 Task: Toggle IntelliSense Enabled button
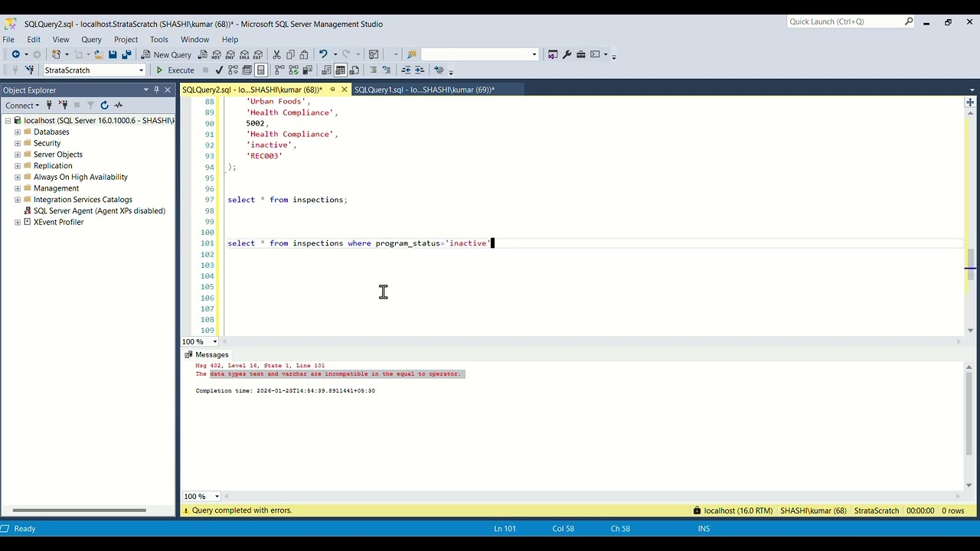[260, 70]
